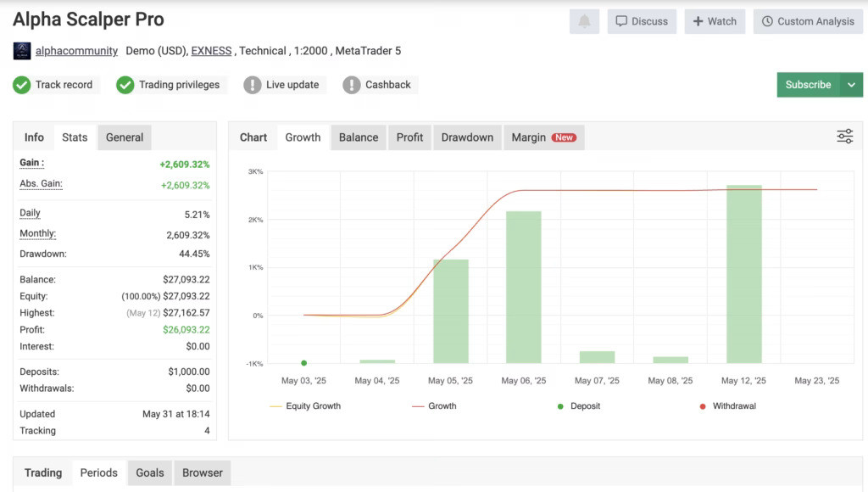The width and height of the screenshot is (868, 492).
Task: Click the Live update warning icon
Action: coord(253,85)
